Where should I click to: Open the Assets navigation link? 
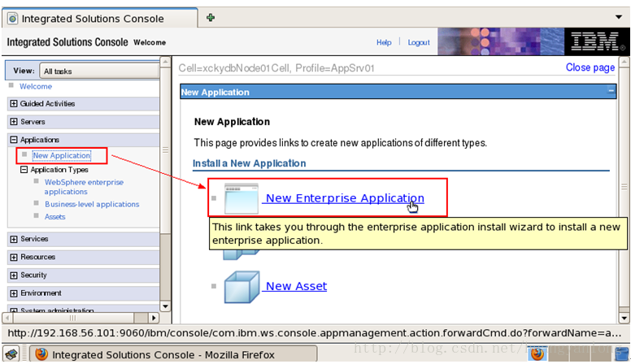(x=54, y=217)
